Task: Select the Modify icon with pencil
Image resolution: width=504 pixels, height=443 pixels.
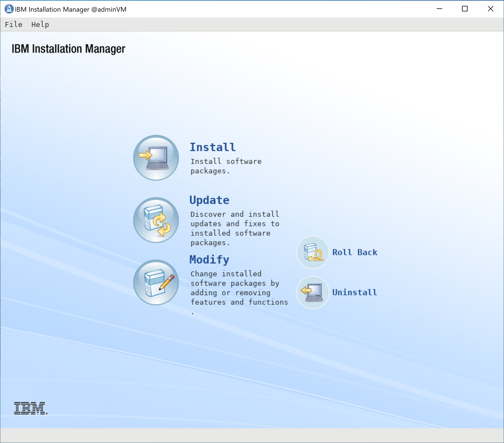Action: coord(156,282)
